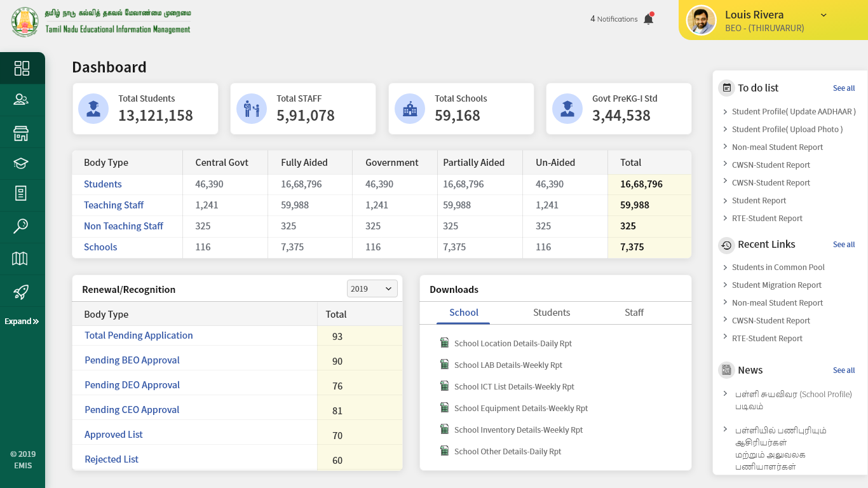868x488 pixels.
Task: Click the News header icon
Action: (x=726, y=370)
